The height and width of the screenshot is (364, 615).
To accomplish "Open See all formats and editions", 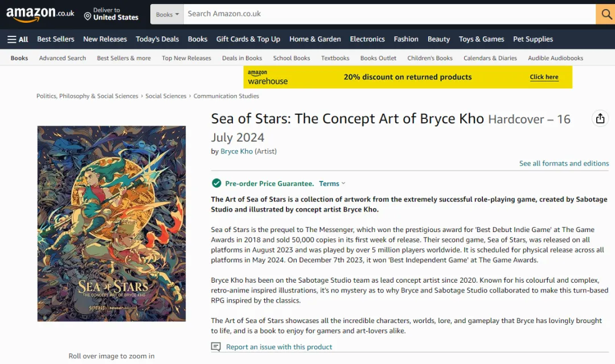I will (x=564, y=163).
